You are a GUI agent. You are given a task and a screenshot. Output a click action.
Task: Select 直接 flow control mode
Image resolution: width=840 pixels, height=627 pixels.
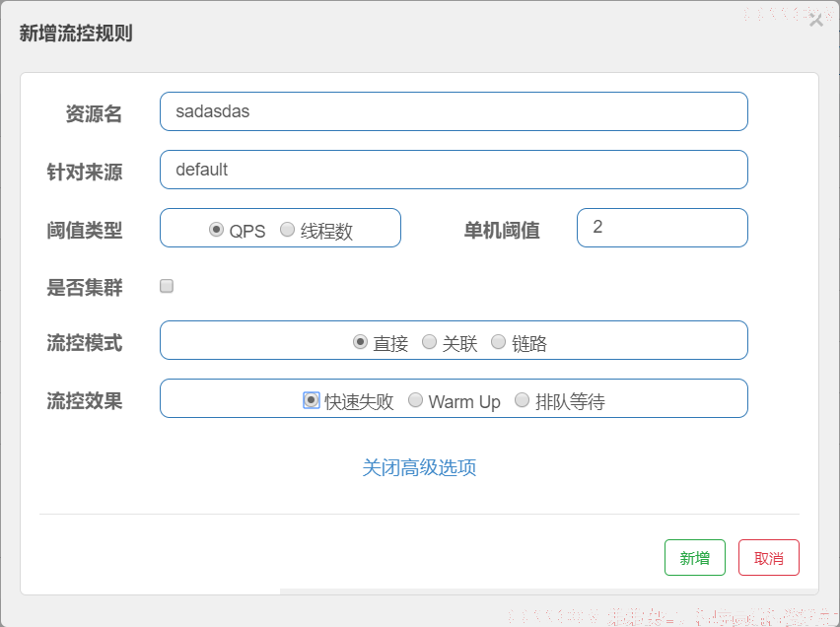tap(360, 341)
